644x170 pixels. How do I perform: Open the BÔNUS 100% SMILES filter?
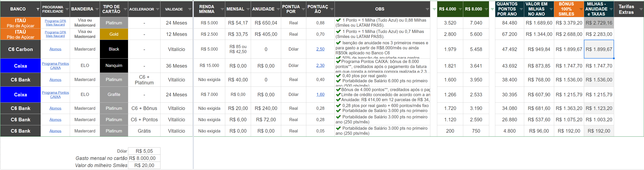point(581,9)
